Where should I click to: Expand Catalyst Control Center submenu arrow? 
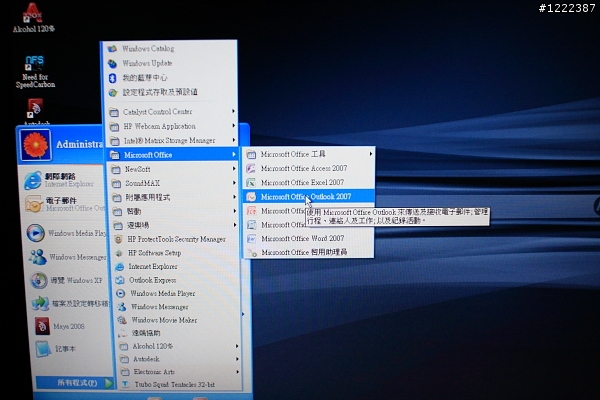(233, 111)
